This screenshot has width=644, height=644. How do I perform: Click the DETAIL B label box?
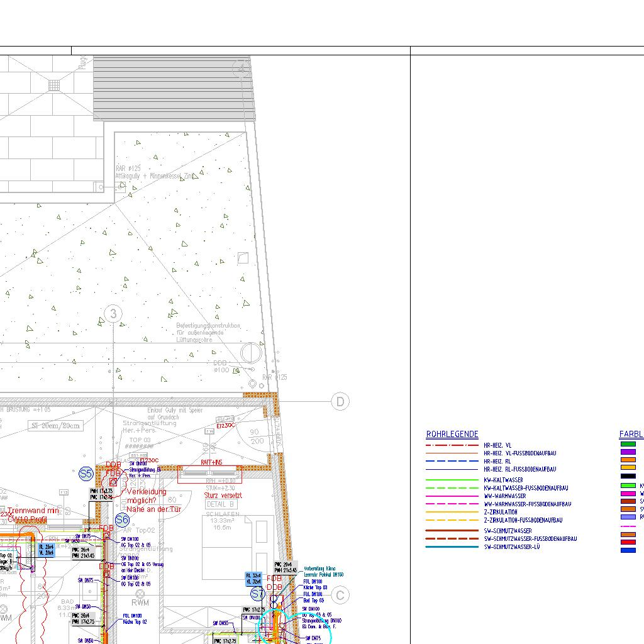221,504
